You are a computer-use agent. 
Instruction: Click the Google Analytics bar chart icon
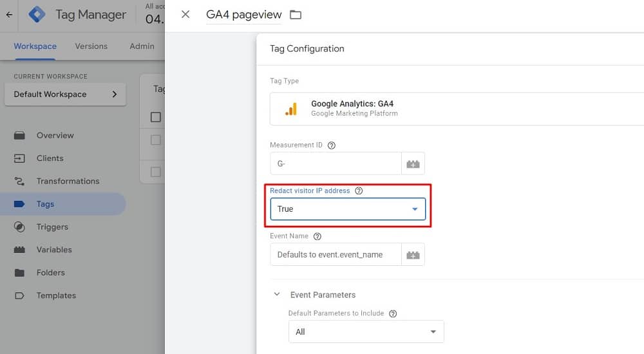coord(291,109)
